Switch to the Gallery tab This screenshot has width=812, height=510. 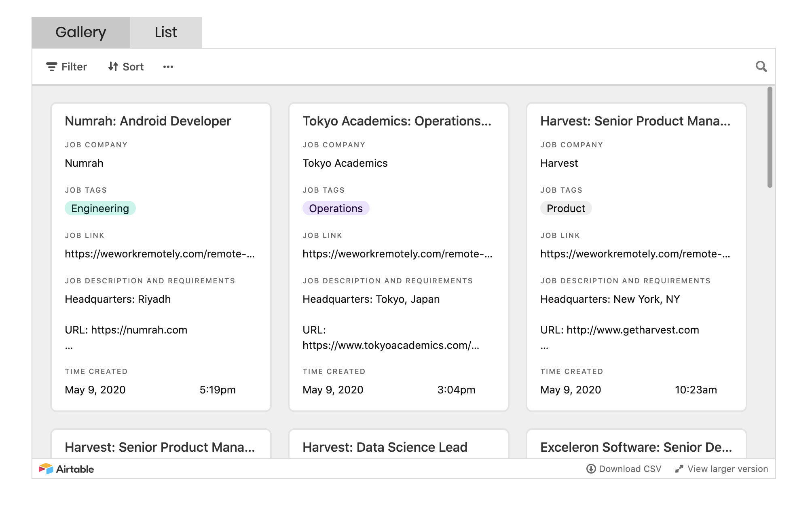pyautogui.click(x=81, y=32)
